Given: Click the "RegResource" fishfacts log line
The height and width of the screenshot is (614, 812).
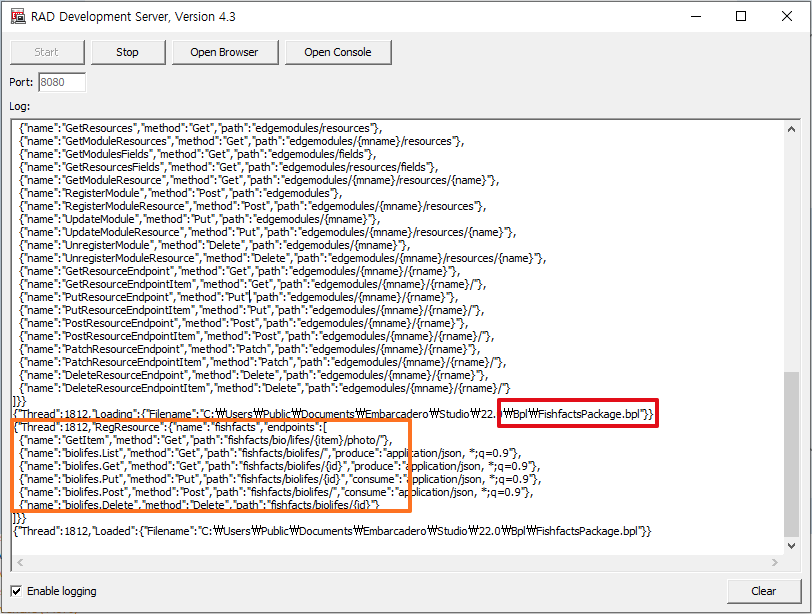Looking at the screenshot, I should 171,427.
